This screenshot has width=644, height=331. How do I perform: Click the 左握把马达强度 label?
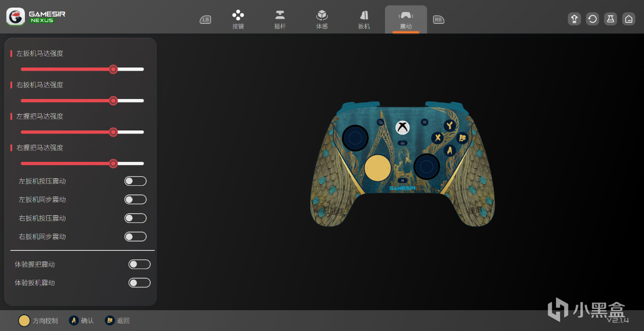point(40,116)
